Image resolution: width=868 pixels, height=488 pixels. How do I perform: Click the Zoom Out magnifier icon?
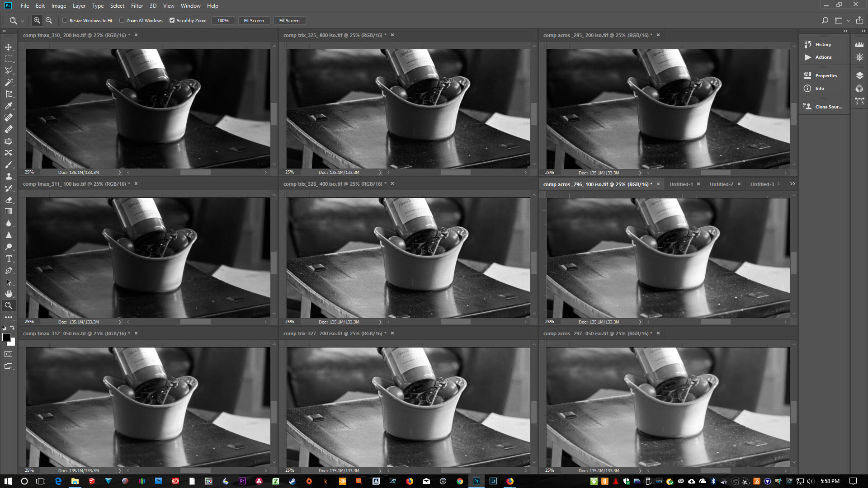click(x=49, y=20)
